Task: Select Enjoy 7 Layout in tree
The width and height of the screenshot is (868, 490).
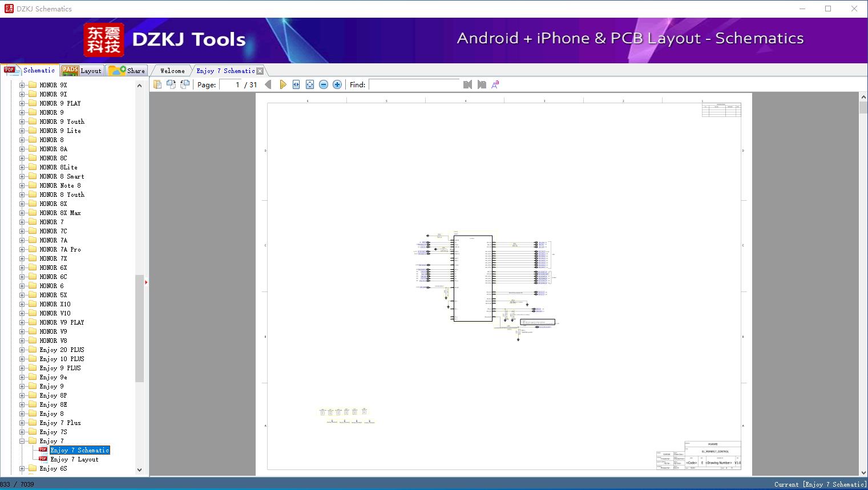Action: click(x=74, y=459)
